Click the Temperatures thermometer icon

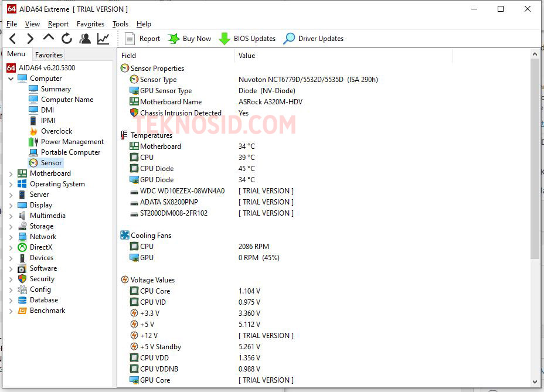[x=124, y=135]
